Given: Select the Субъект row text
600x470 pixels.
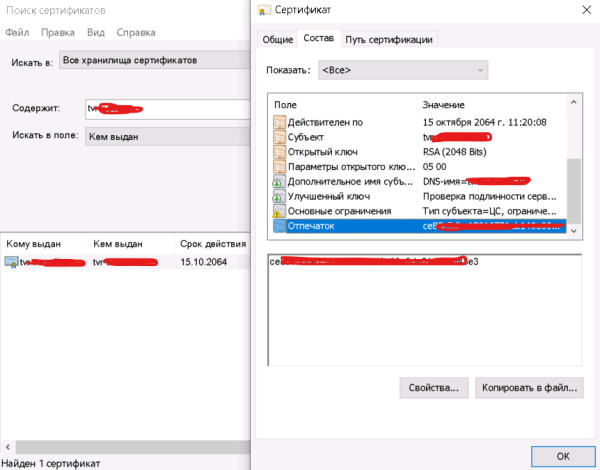Looking at the screenshot, I should (x=305, y=137).
